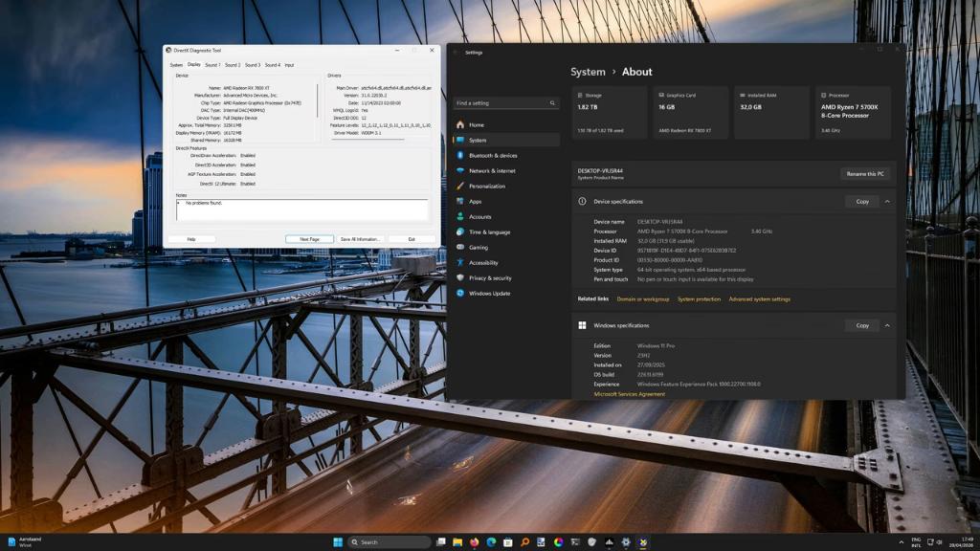
Task: Click the Find a setting search field
Action: pos(506,103)
